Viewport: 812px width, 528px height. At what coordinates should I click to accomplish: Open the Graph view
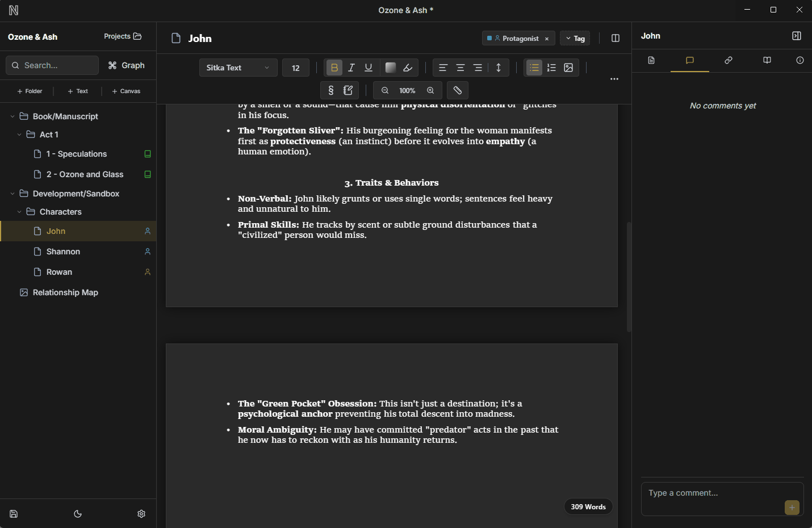[x=126, y=65]
